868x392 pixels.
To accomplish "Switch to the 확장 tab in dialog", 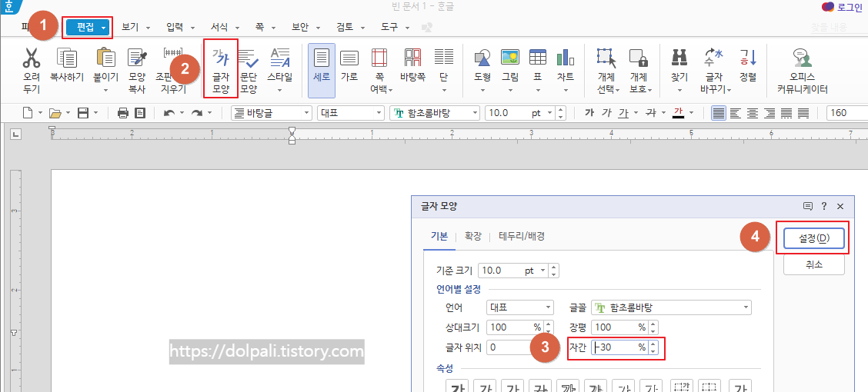I will pos(473,236).
